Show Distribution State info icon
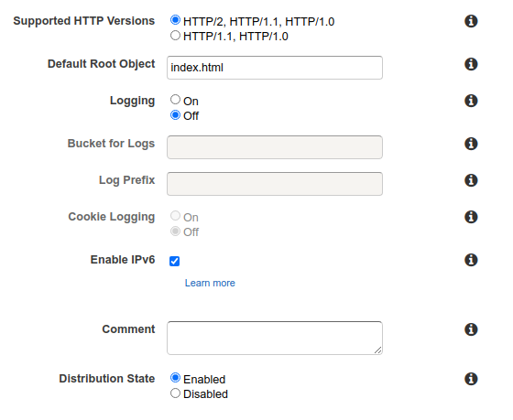The image size is (513, 420). coord(471,379)
